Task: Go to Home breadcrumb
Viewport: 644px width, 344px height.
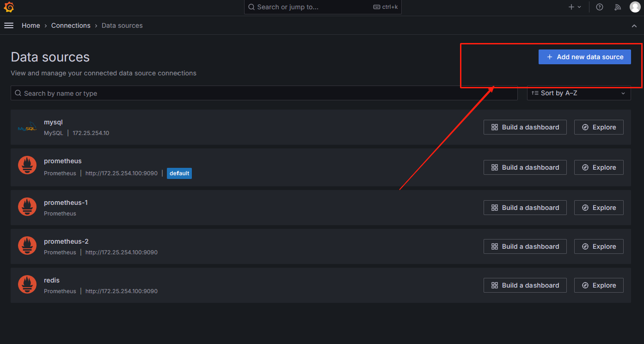Action: pyautogui.click(x=31, y=25)
